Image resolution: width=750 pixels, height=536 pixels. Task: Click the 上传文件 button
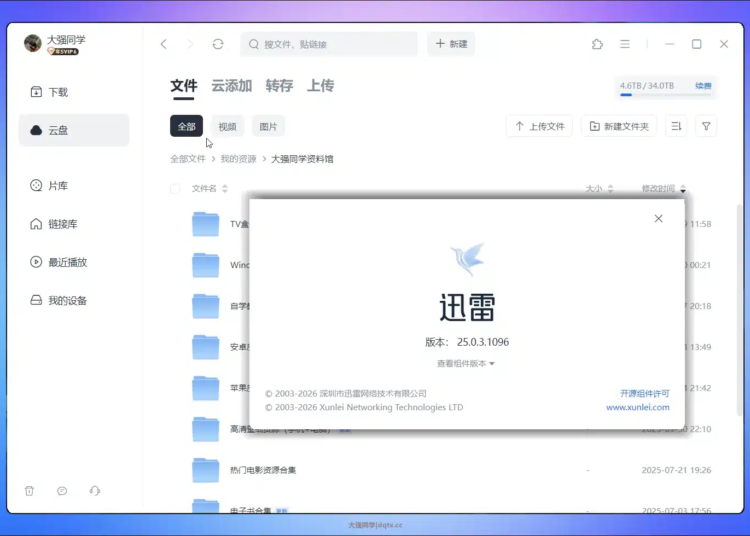click(x=540, y=126)
